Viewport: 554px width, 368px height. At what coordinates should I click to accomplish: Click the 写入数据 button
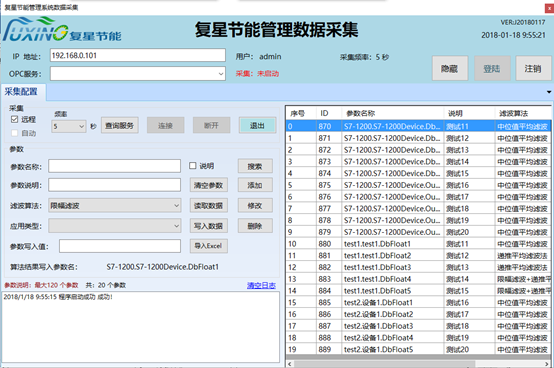point(208,226)
